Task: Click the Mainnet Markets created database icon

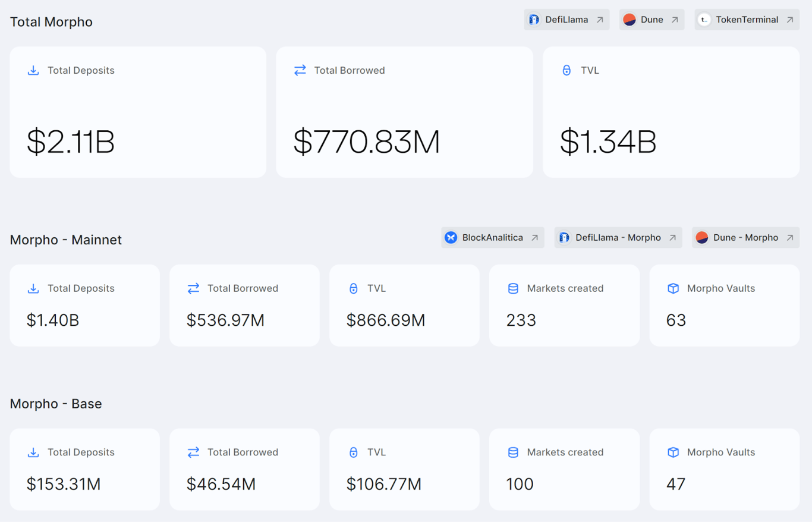Action: [x=513, y=288]
